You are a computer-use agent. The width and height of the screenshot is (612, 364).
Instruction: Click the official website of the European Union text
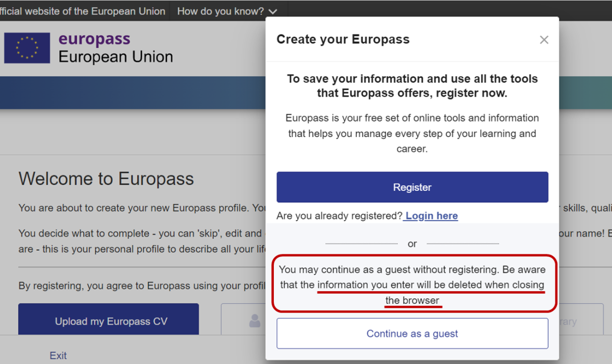(x=83, y=11)
